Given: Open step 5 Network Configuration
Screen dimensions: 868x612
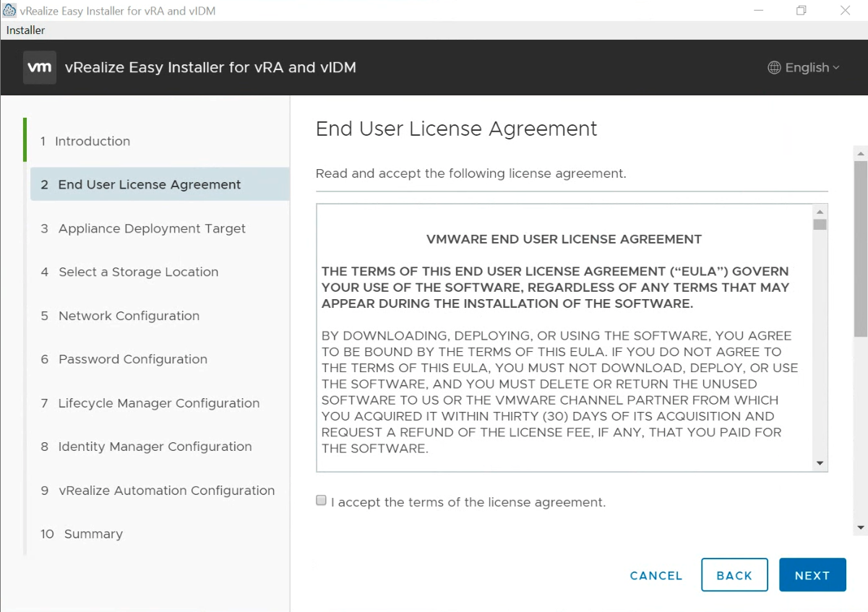Looking at the screenshot, I should tap(127, 316).
